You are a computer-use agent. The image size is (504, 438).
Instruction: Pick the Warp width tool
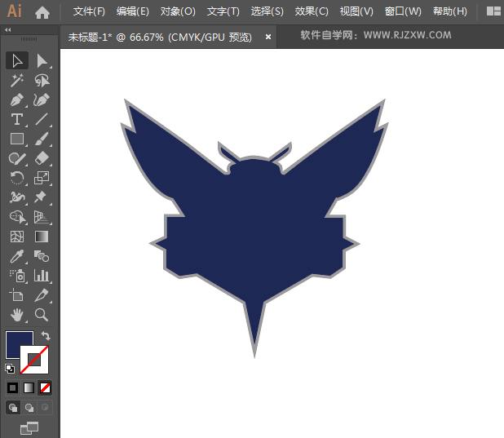[x=17, y=197]
